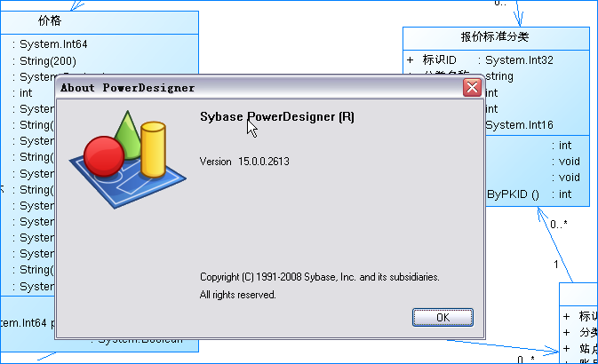Click the 'int' type row in 价格 class
The width and height of the screenshot is (598, 364).
(x=26, y=93)
